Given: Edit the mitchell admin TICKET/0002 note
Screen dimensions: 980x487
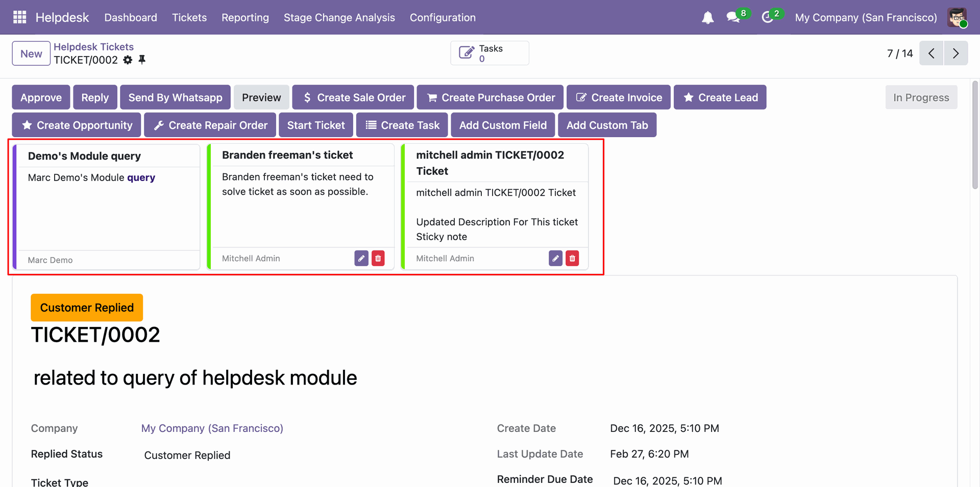Looking at the screenshot, I should click(555, 259).
